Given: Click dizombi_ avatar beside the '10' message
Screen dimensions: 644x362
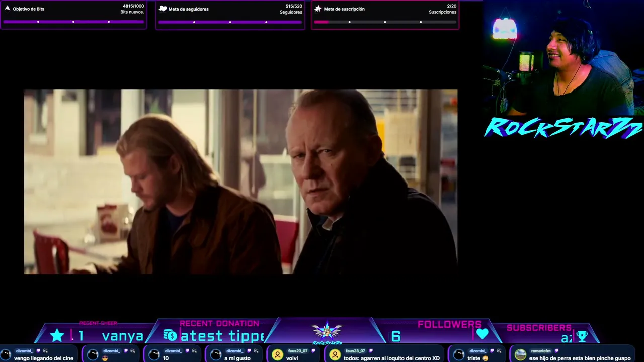Looking at the screenshot, I should click(x=154, y=355).
